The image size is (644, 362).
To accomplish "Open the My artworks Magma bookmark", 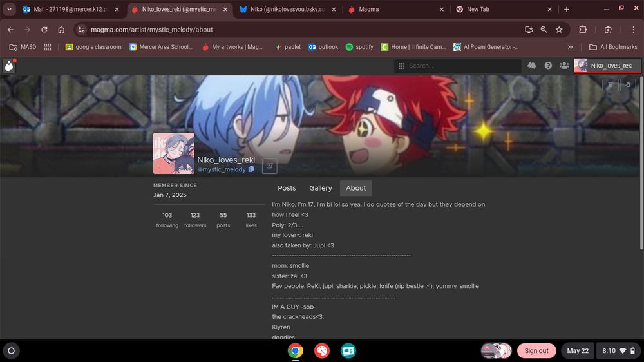I will (x=232, y=47).
